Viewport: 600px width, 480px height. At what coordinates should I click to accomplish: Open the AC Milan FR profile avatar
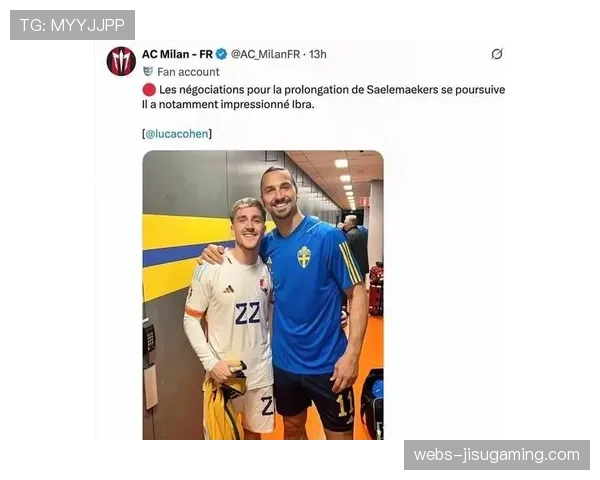[x=121, y=61]
